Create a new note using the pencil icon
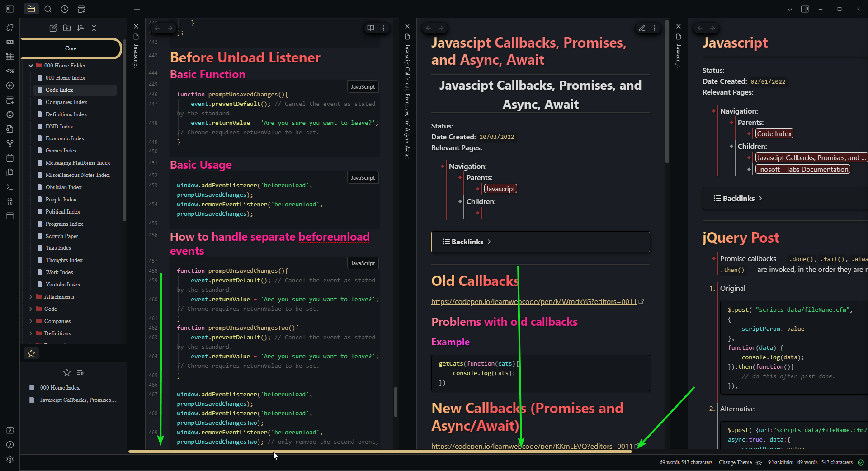The image size is (868, 471). coord(53,28)
